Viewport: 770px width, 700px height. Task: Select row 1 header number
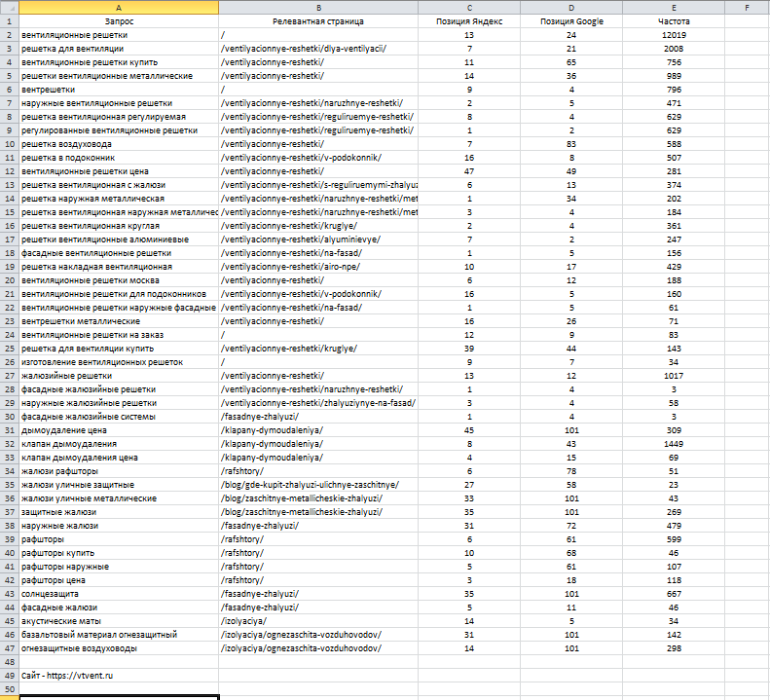[x=10, y=21]
